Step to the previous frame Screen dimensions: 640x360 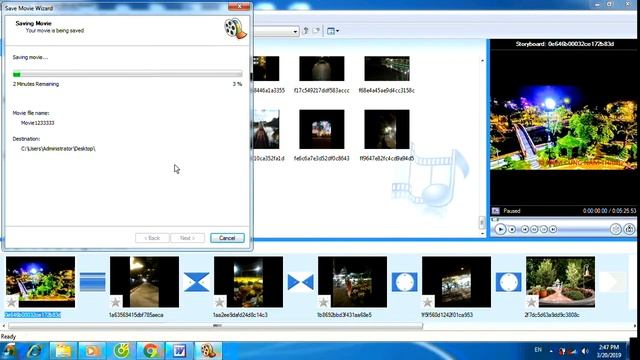[534, 229]
